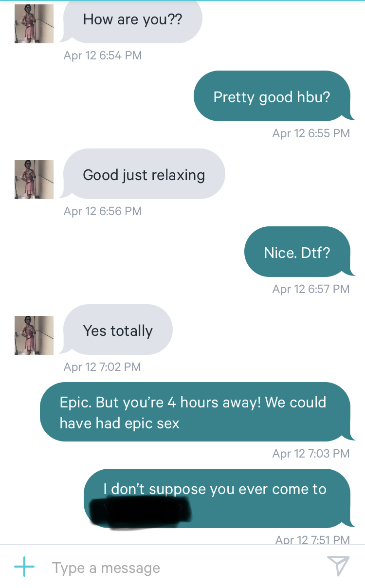365x588 pixels.
Task: Tap the Apr 12 6:54 PM timestamp
Action: [x=103, y=55]
